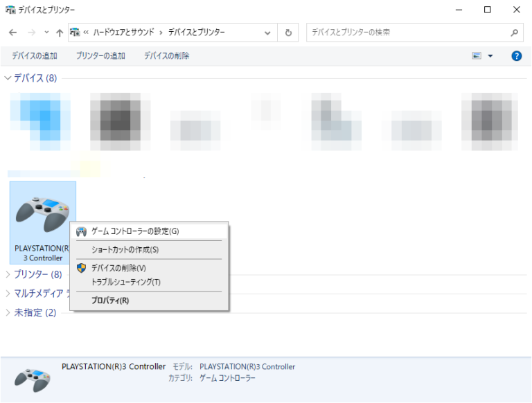Click デバイスとプリンター breadcrumb segment
Viewport: 532px width, 403px height.
[197, 33]
